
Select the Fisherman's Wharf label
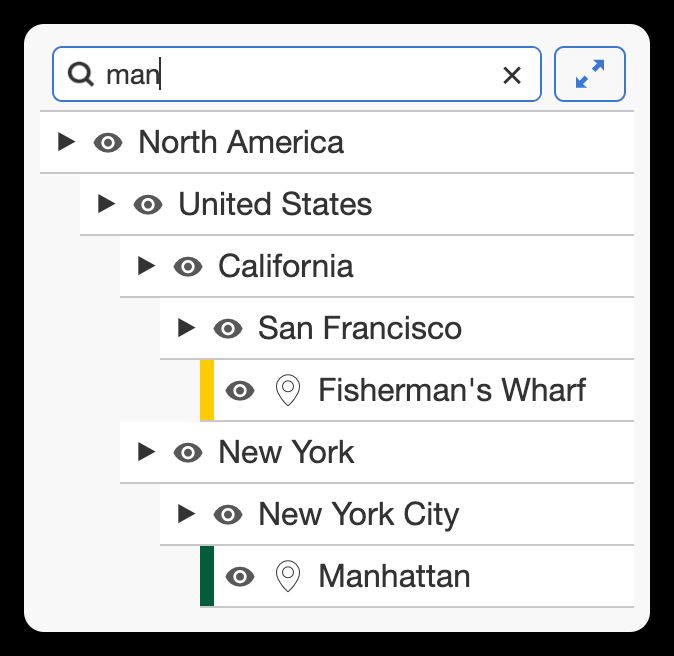[x=451, y=390]
